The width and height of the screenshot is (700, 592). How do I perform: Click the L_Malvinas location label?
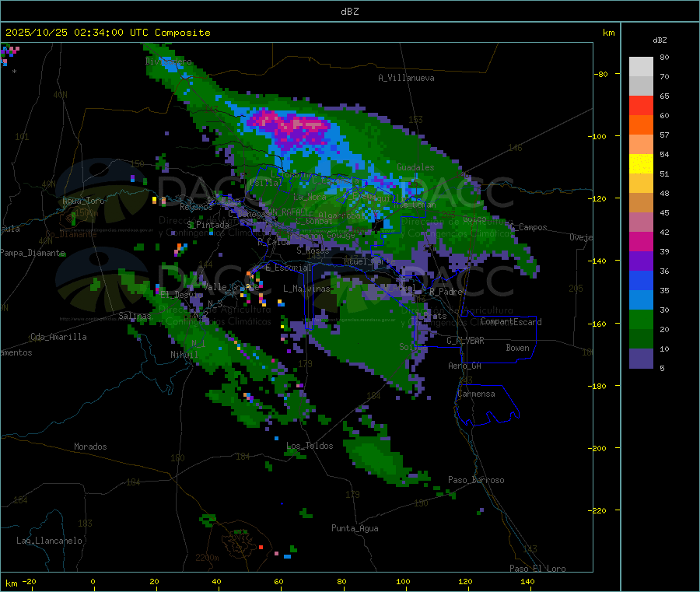pos(306,289)
